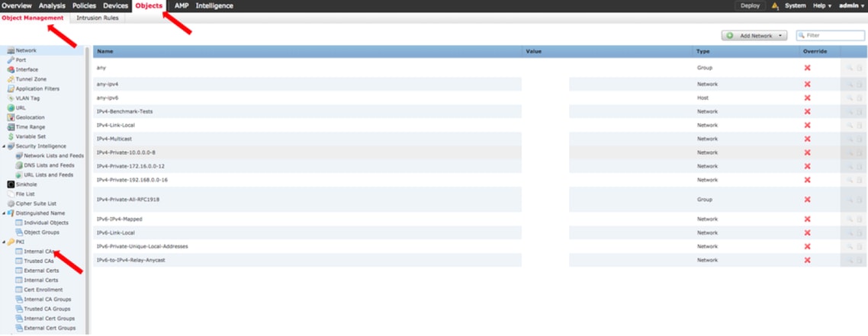
Task: Click the Host type cell for any-ipv6
Action: (x=702, y=98)
